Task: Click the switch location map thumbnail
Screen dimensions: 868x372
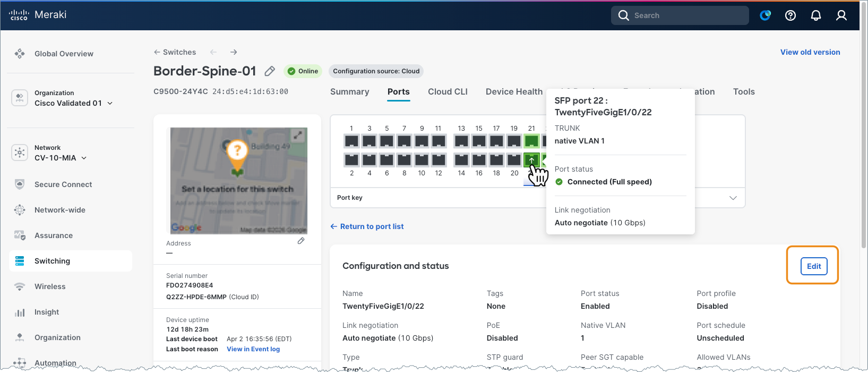Action: click(x=238, y=181)
